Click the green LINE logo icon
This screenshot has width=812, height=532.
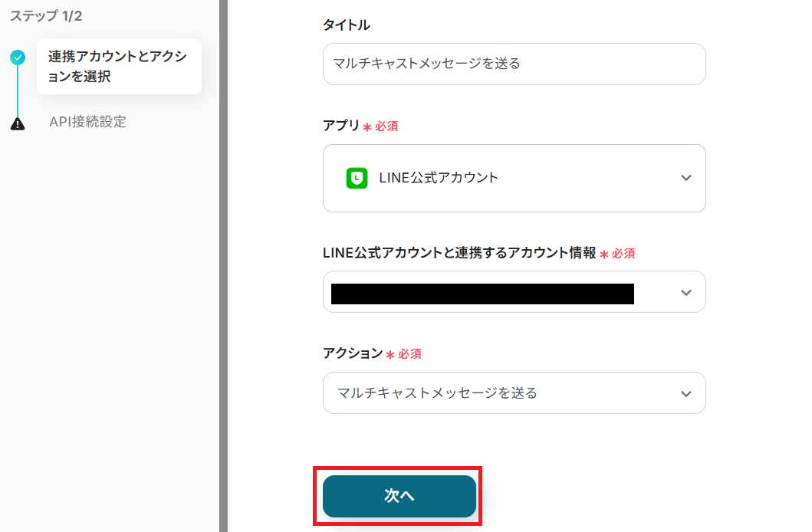pyautogui.click(x=357, y=178)
